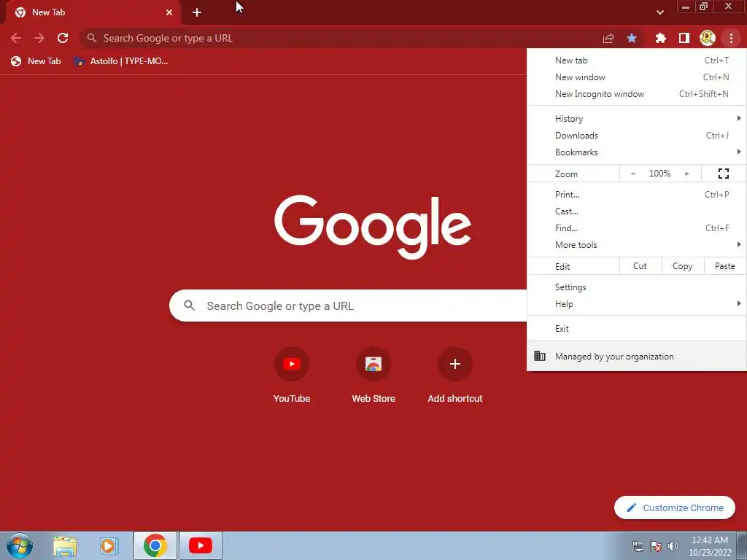Select Print... menu item
The image size is (747, 560).
pos(636,194)
